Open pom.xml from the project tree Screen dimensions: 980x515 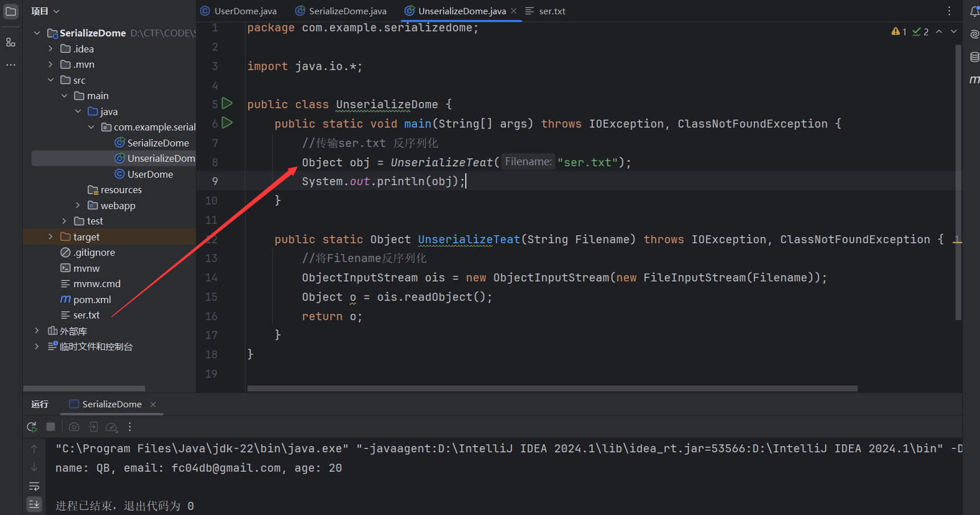pos(92,300)
